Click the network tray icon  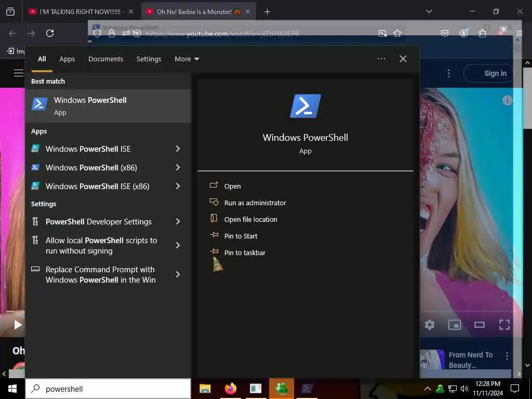453,389
